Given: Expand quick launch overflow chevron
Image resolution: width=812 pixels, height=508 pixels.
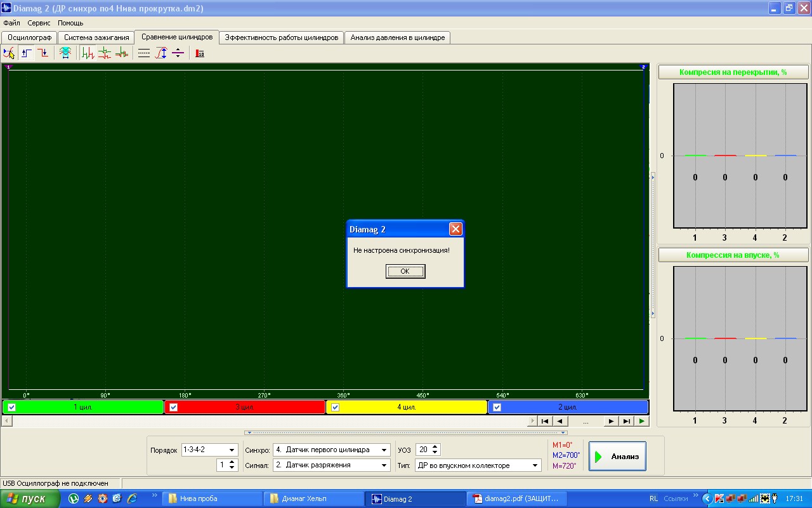Looking at the screenshot, I should click(155, 495).
